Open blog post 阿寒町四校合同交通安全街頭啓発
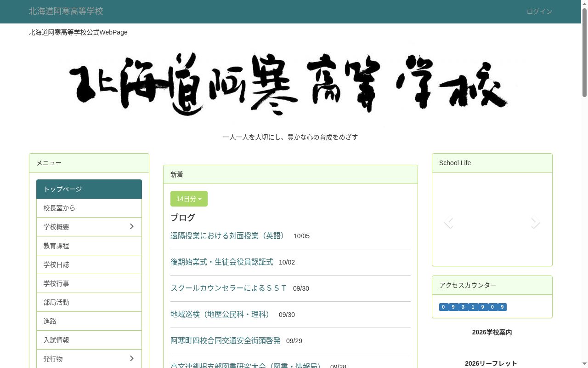Viewport: 588px width, 368px height. (x=226, y=340)
